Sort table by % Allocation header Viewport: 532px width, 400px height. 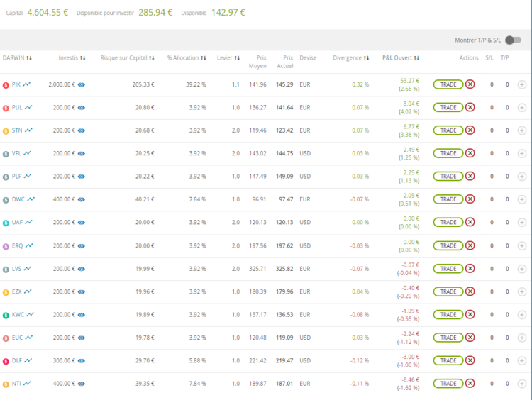[x=187, y=58]
